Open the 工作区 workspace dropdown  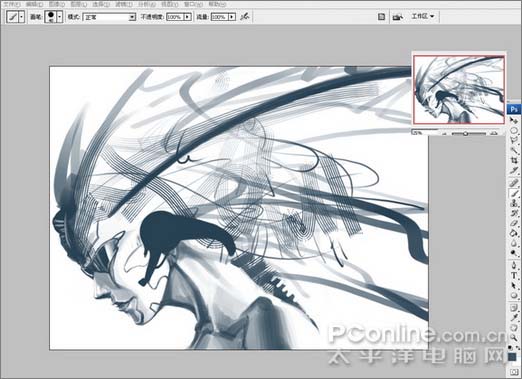[423, 16]
